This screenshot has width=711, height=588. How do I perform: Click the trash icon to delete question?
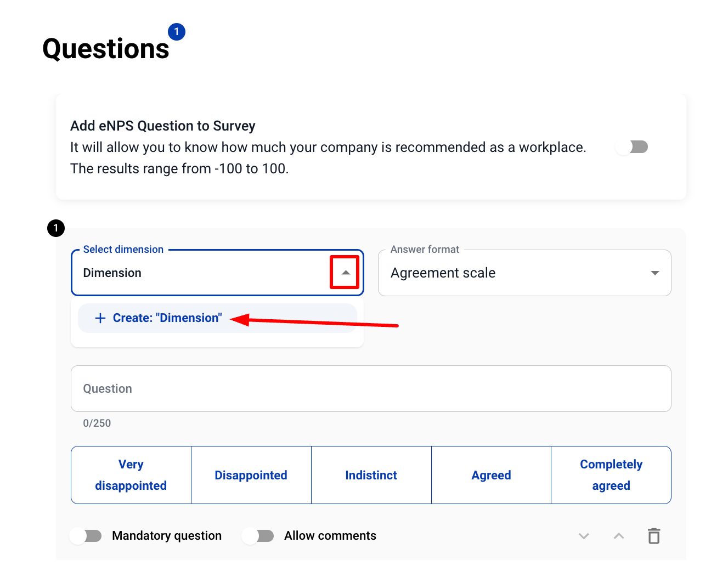[x=653, y=536]
